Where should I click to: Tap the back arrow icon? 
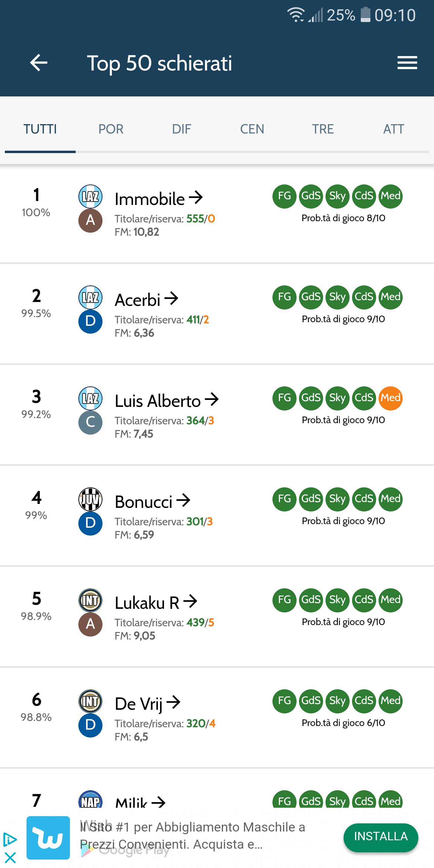(x=39, y=63)
